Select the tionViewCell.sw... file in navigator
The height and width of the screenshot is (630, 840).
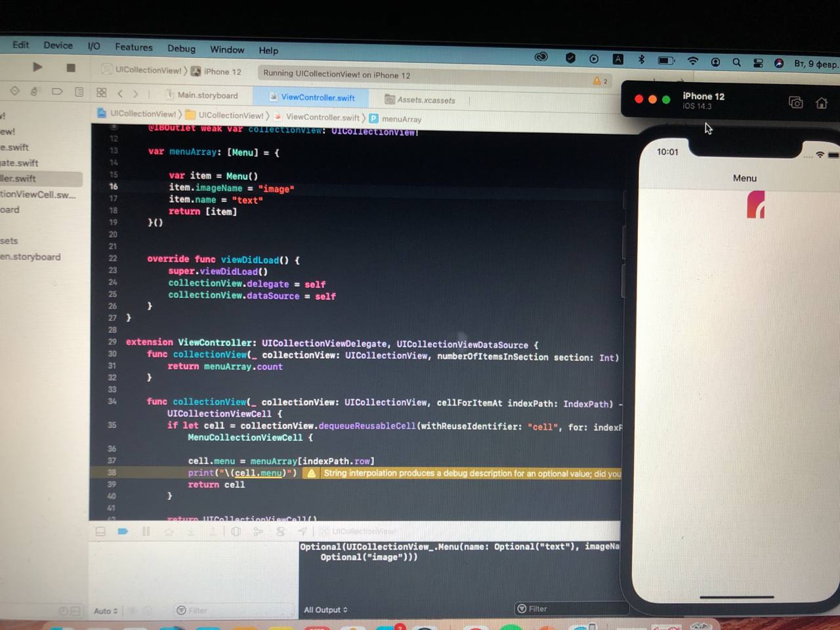38,194
